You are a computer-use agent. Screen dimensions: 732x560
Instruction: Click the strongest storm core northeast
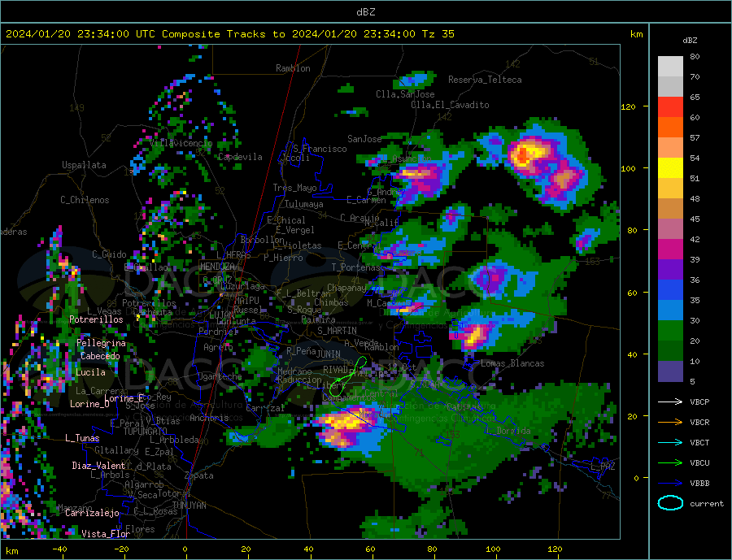525,153
